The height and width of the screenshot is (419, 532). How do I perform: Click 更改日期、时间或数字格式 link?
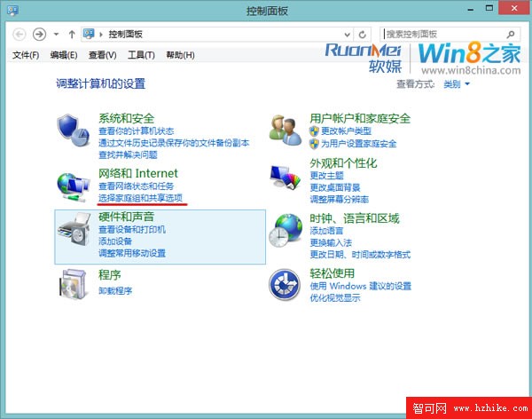point(360,255)
